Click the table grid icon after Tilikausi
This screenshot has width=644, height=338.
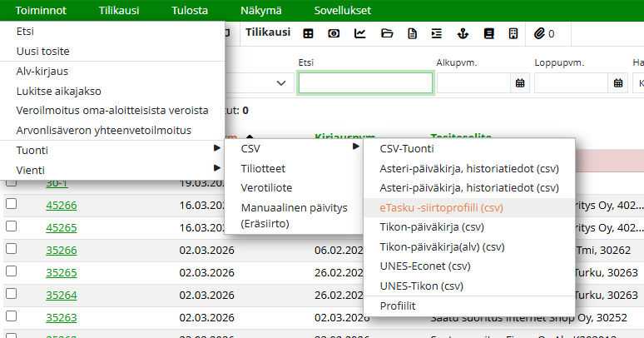point(308,33)
